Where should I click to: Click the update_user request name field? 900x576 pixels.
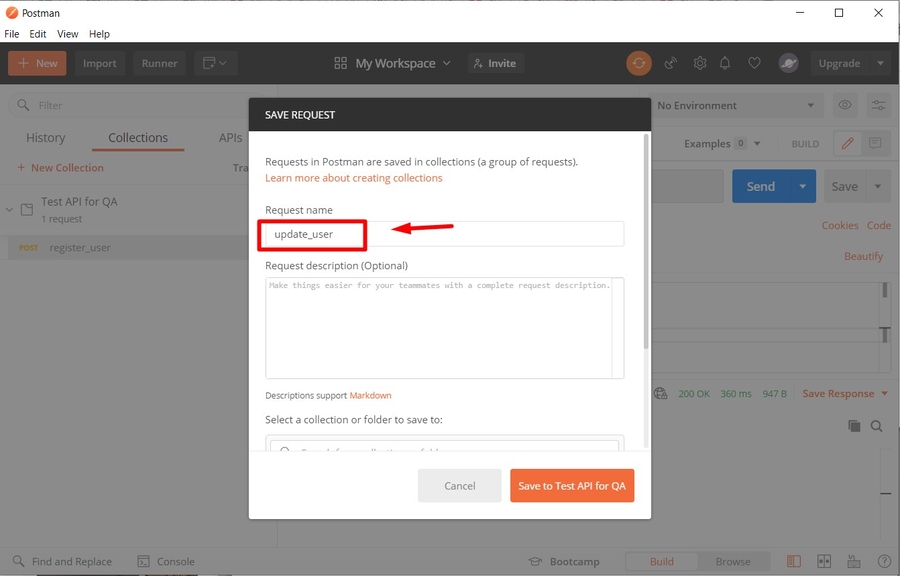pyautogui.click(x=312, y=234)
